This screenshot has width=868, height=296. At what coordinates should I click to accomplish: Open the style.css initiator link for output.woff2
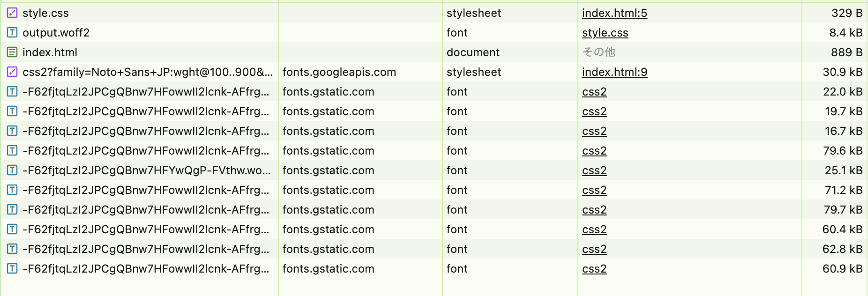click(x=605, y=33)
